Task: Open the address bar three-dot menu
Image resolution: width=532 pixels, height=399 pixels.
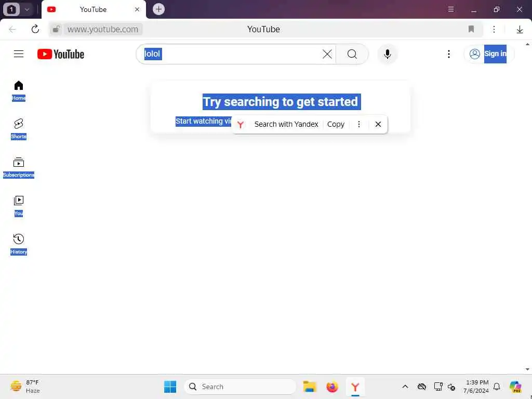Action: click(x=494, y=29)
